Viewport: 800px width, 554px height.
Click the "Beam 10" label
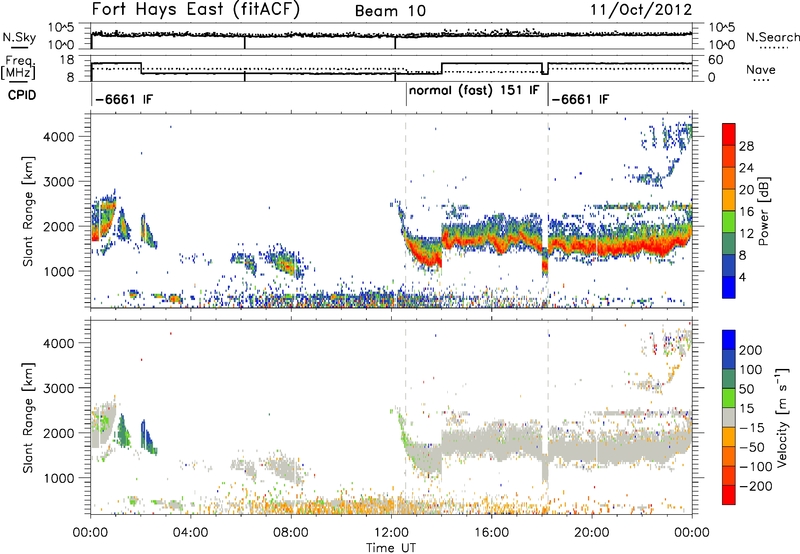pyautogui.click(x=390, y=11)
